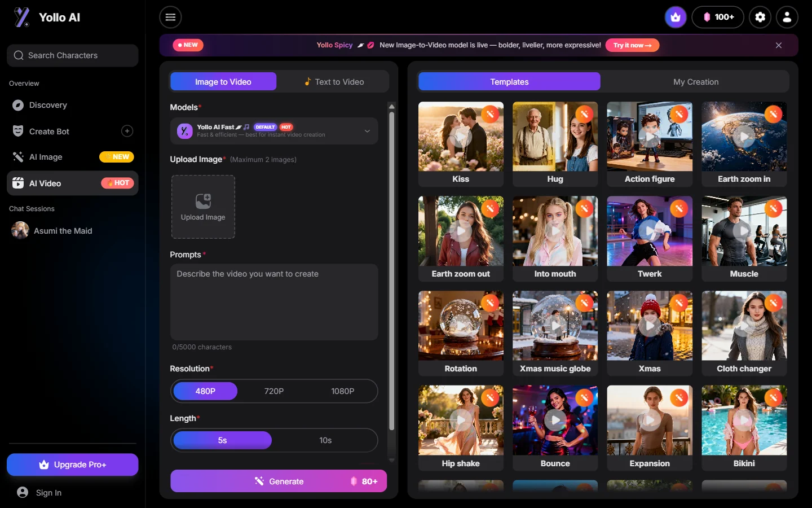Switch to Text to Video tab
This screenshot has height=508, width=812.
tap(334, 82)
